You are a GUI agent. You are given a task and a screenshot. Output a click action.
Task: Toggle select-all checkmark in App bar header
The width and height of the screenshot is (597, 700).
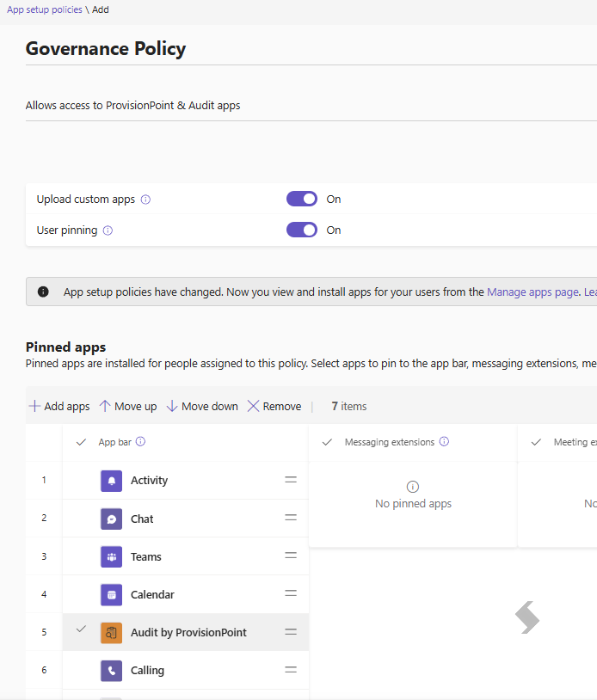[81, 442]
